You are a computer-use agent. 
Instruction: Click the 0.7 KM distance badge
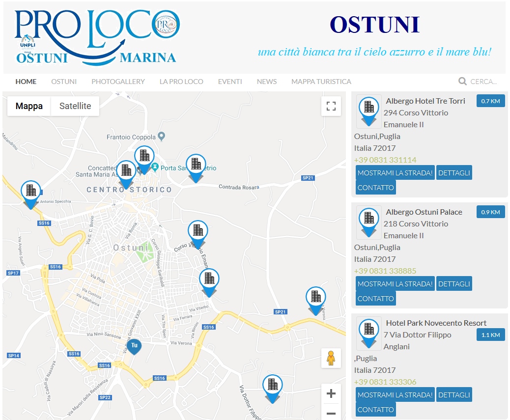(x=490, y=101)
